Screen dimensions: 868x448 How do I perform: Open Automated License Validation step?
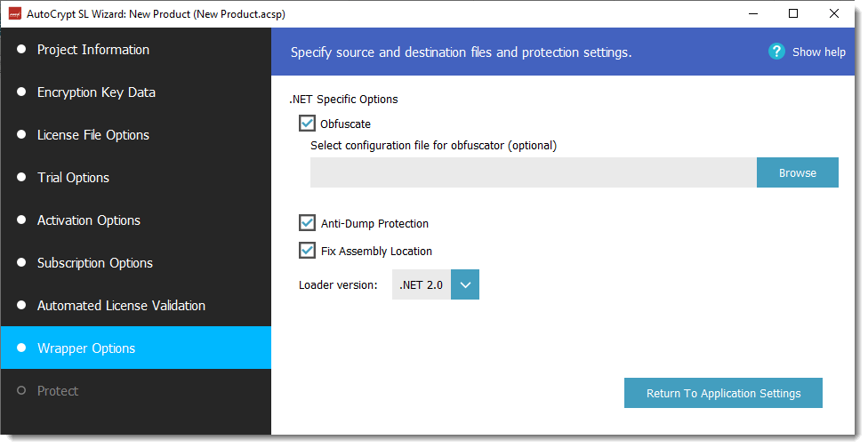click(x=135, y=305)
